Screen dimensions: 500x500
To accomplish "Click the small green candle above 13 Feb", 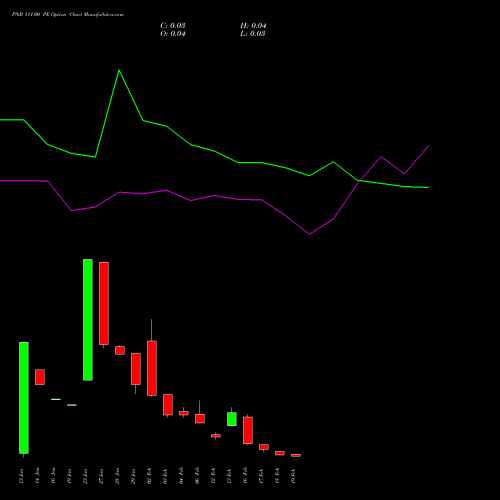I will 232,419.
